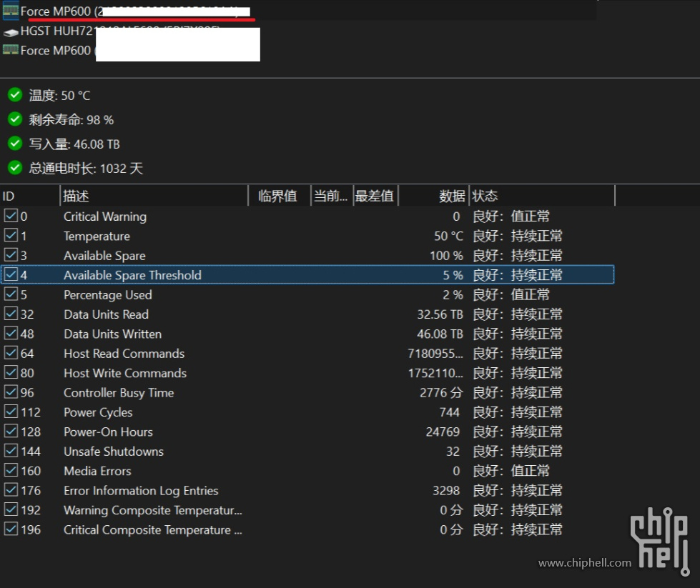Click the 3298 Error Log Entries value

coord(446,491)
